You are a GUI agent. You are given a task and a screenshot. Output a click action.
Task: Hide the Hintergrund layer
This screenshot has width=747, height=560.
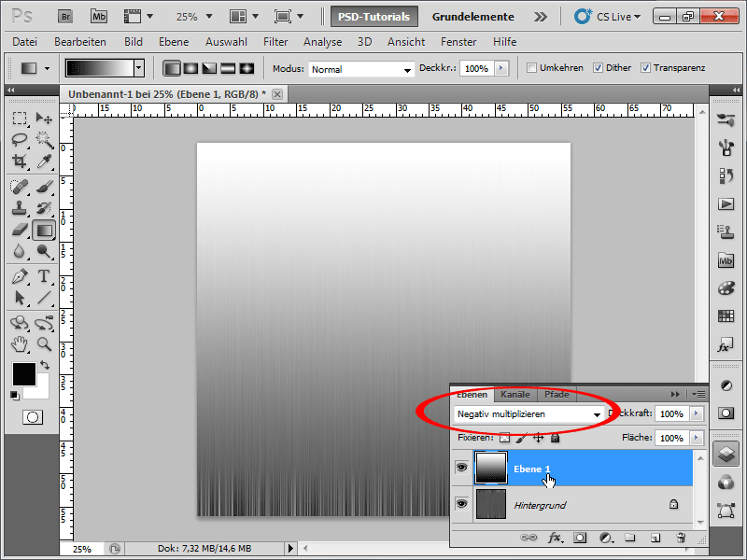[461, 503]
